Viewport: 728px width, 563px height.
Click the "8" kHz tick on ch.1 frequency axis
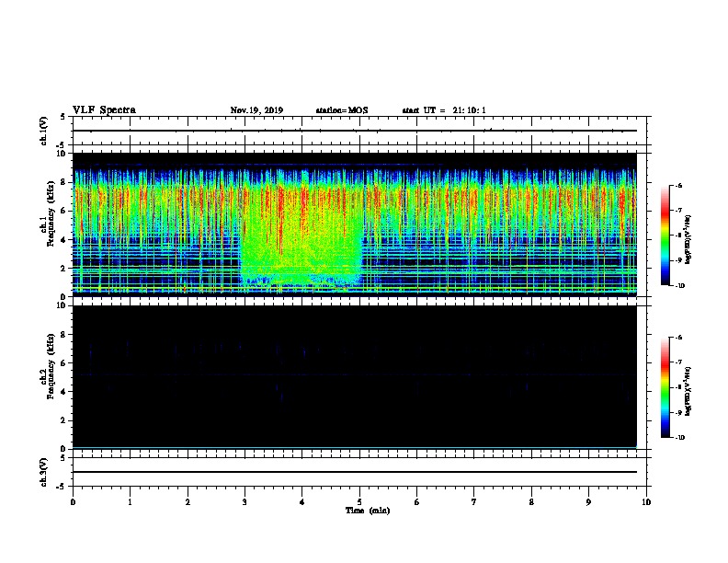(x=64, y=182)
